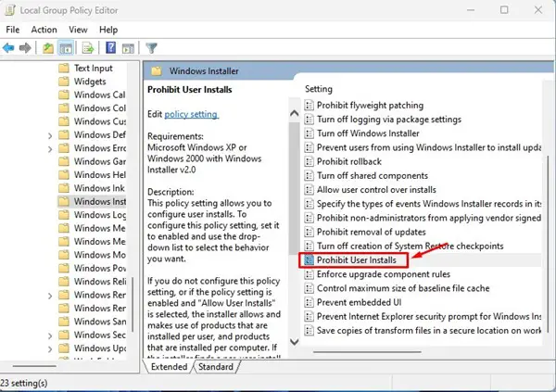Open the Action menu
The height and width of the screenshot is (392, 556).
click(x=44, y=30)
